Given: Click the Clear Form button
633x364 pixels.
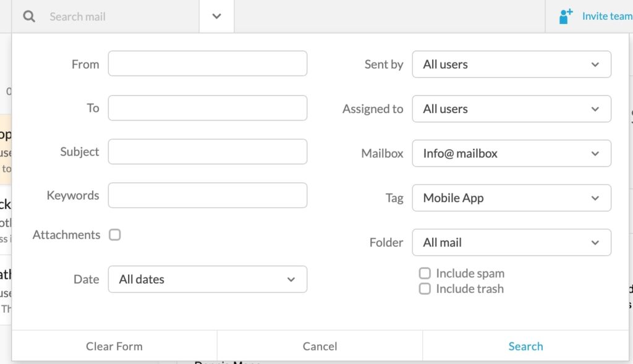Looking at the screenshot, I should [114, 346].
